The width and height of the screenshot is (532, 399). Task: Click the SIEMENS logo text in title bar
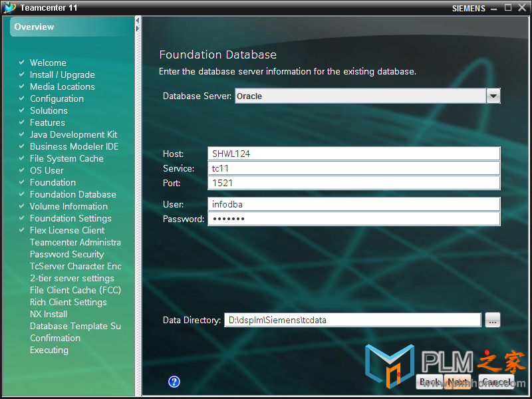(469, 8)
